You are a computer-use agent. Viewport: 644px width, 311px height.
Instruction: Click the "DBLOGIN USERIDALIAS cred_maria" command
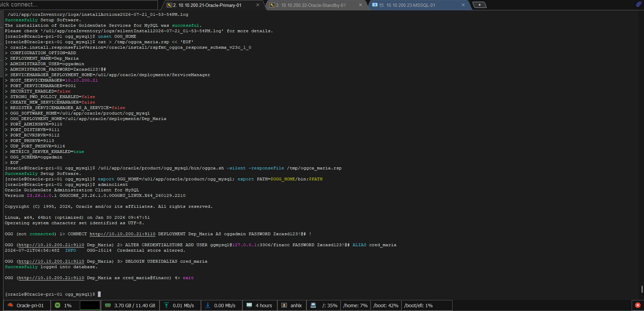coord(166,261)
